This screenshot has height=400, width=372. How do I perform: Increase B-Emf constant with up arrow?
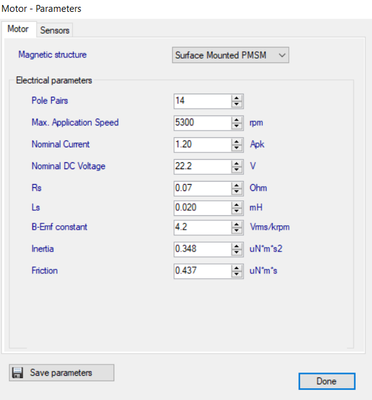pyautogui.click(x=236, y=224)
